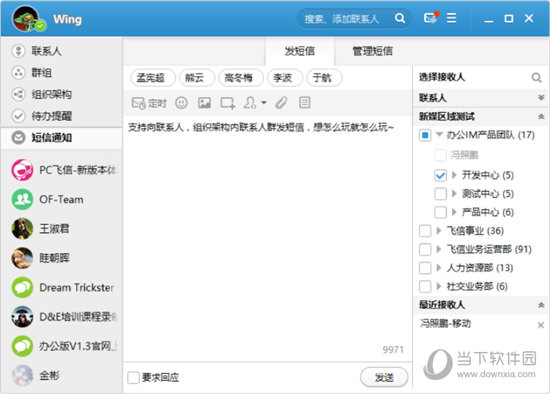Search recipients with the magnifier beside 选择接收人
This screenshot has height=394, width=550.
536,77
